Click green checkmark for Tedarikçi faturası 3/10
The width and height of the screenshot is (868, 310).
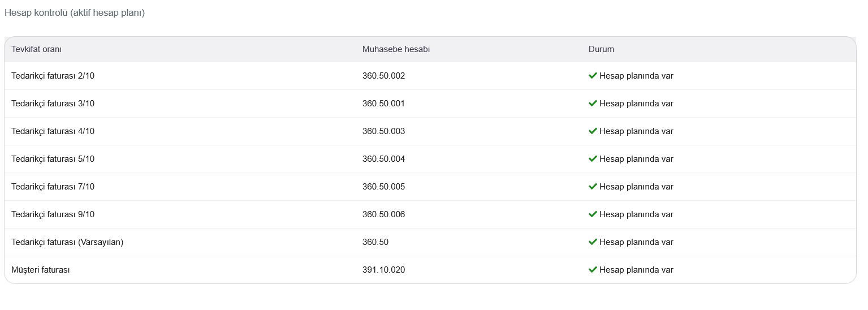pyautogui.click(x=593, y=104)
